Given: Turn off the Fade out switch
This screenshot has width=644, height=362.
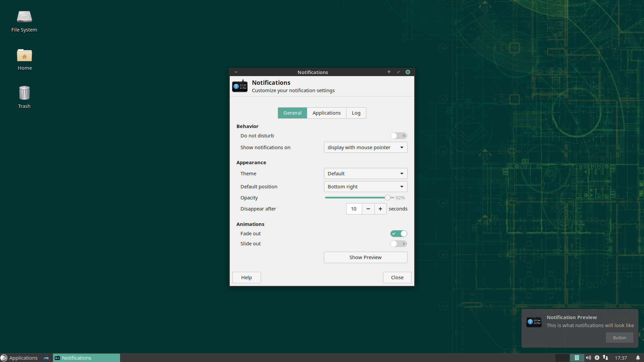Looking at the screenshot, I should 398,234.
